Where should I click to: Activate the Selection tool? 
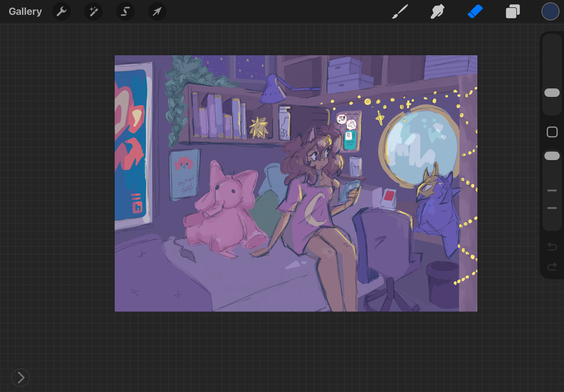[125, 11]
